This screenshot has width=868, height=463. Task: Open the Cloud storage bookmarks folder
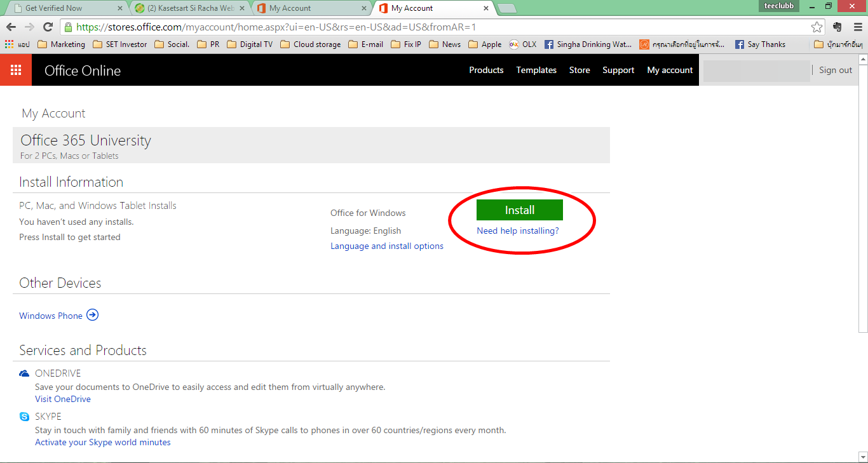pyautogui.click(x=310, y=44)
